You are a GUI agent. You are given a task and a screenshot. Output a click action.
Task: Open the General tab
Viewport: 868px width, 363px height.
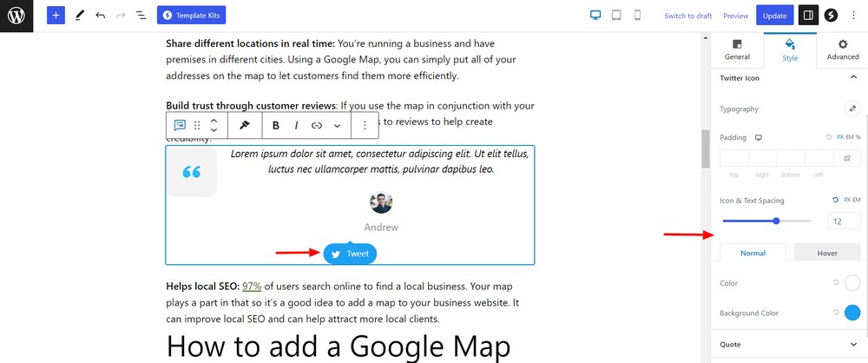point(737,49)
